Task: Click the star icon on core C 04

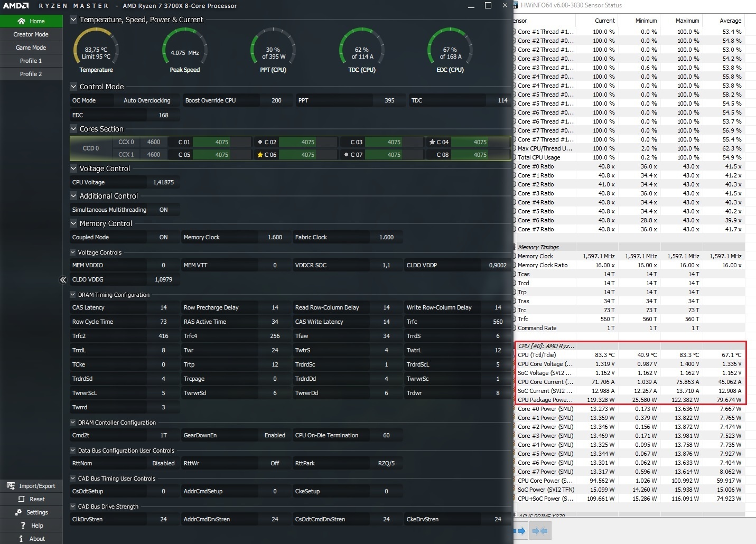Action: click(432, 142)
